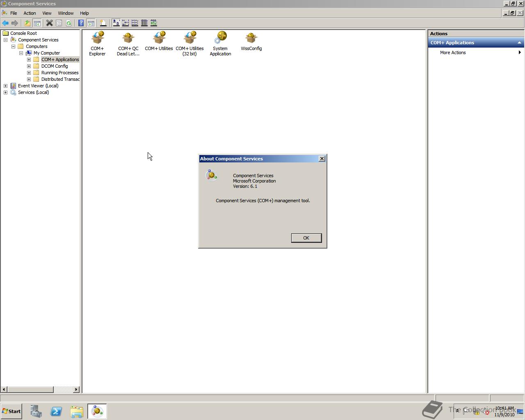Screen dimensions: 525x420
Task: Select Console Root in the tree
Action: coord(23,33)
